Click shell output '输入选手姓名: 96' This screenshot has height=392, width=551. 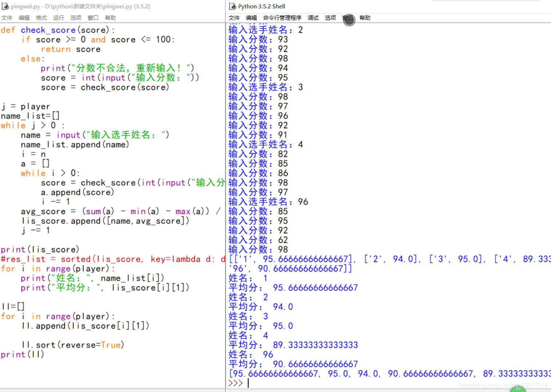click(268, 202)
